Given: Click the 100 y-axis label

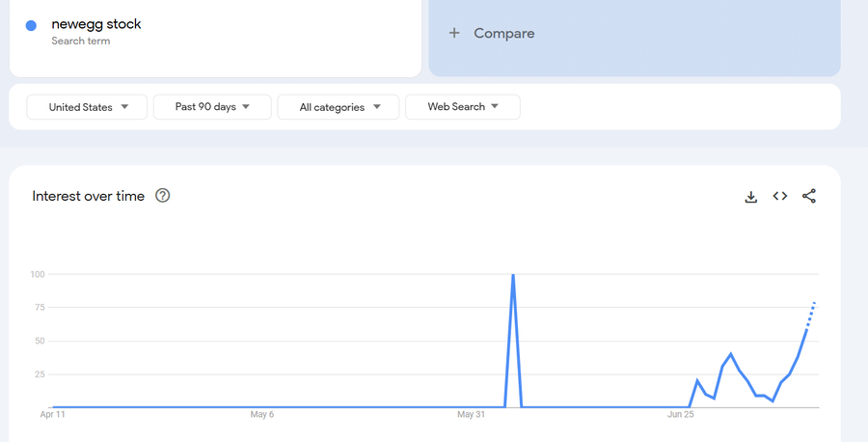Looking at the screenshot, I should (39, 274).
